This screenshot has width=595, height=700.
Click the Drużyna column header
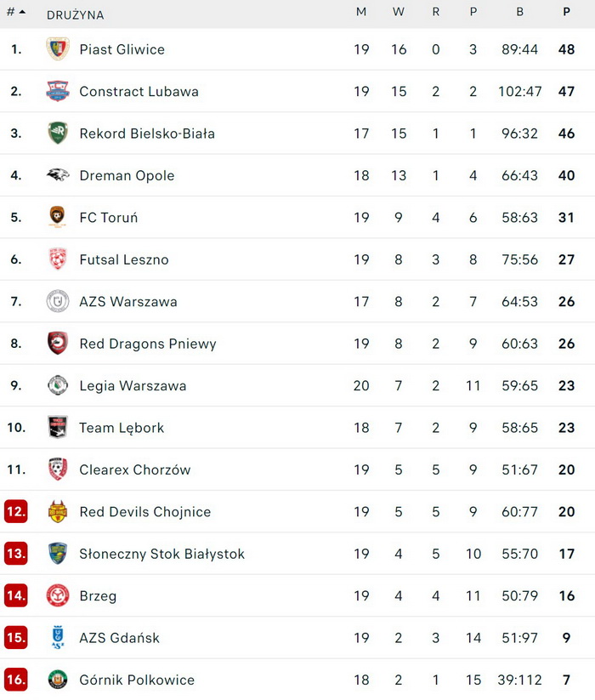point(76,15)
